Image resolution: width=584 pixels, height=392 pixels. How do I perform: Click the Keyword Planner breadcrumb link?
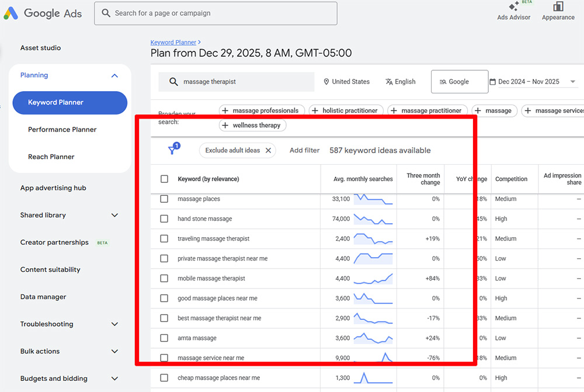173,42
